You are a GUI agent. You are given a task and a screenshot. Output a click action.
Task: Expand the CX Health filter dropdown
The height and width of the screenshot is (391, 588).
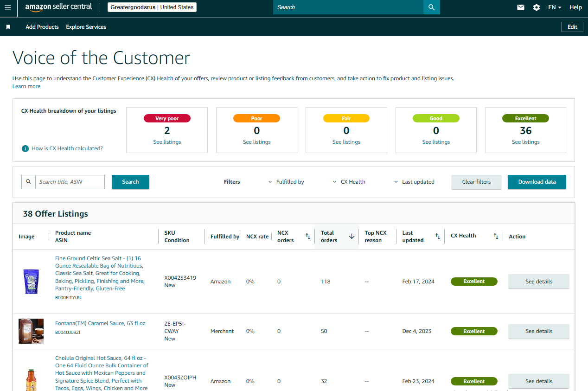point(349,182)
